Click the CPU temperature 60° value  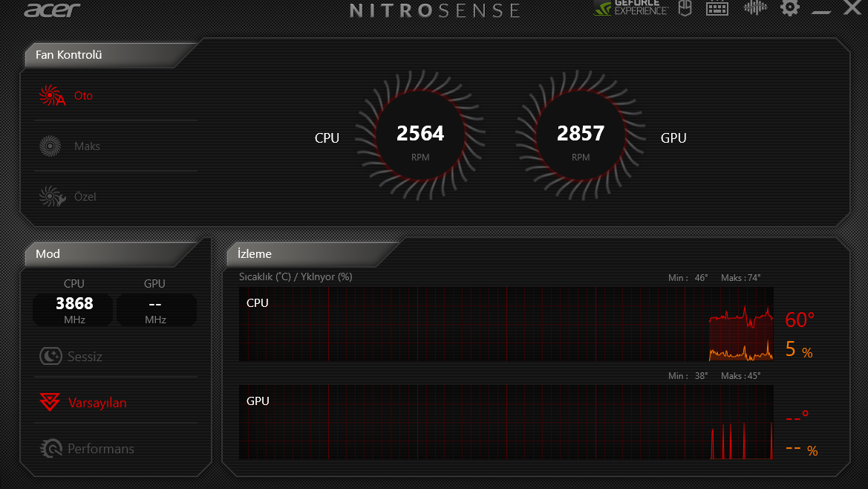click(800, 320)
